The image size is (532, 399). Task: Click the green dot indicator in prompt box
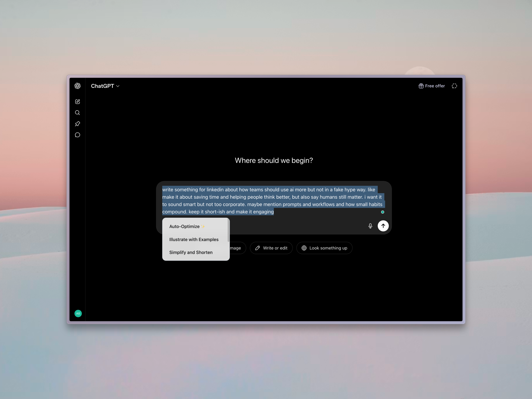point(383,212)
